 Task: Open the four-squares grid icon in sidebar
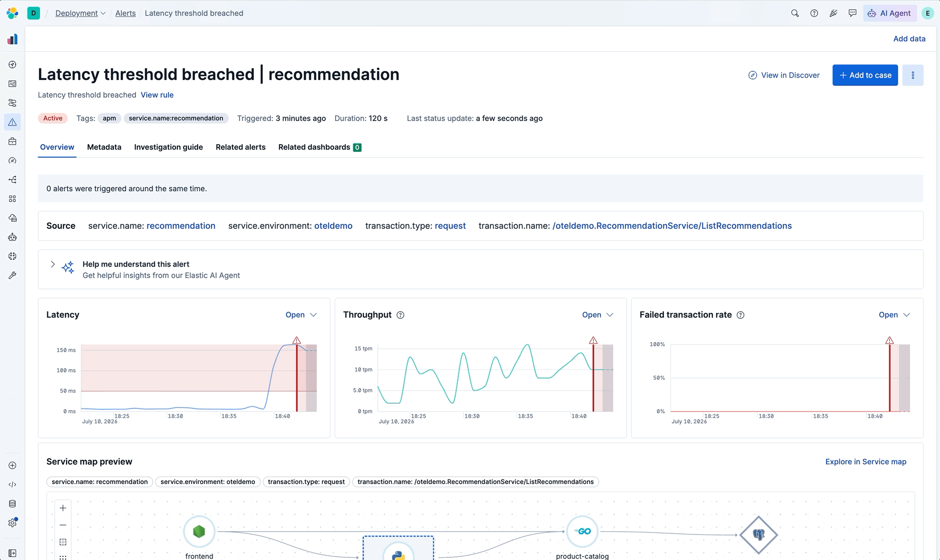click(12, 199)
